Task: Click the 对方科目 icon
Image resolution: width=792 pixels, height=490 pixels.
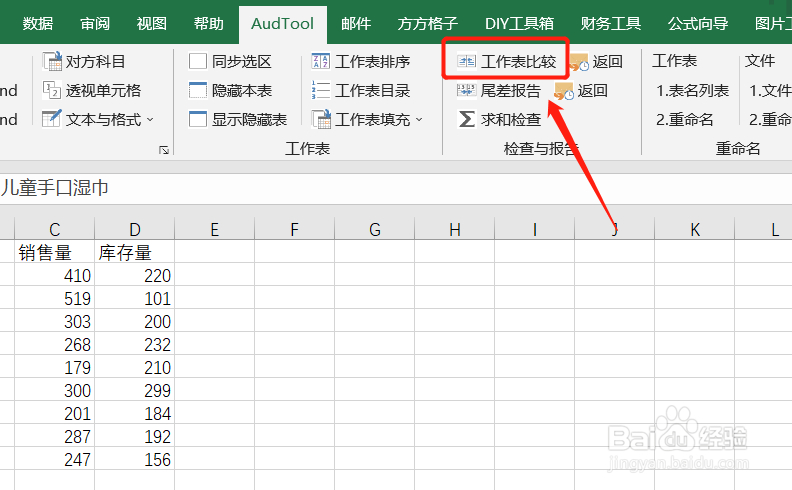Action: click(52, 62)
